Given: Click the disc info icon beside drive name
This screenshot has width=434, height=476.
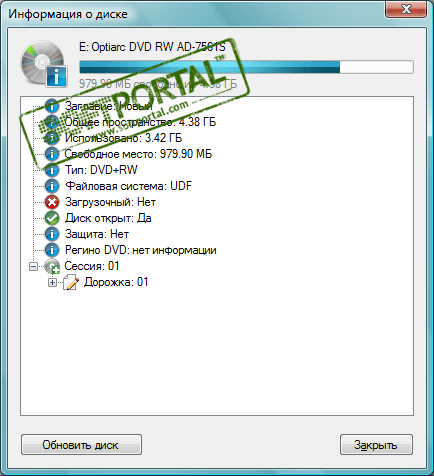Looking at the screenshot, I should click(44, 64).
